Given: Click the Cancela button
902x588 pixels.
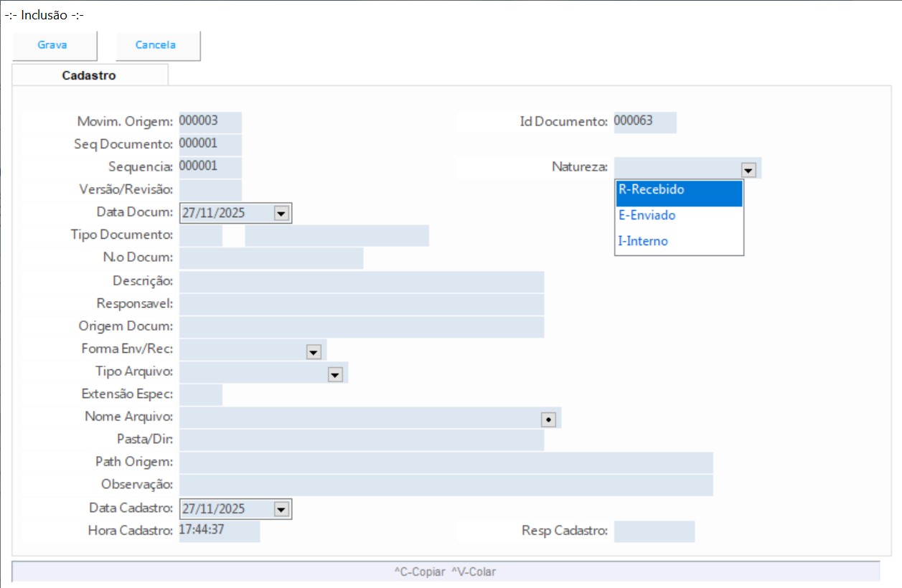Looking at the screenshot, I should point(156,45).
